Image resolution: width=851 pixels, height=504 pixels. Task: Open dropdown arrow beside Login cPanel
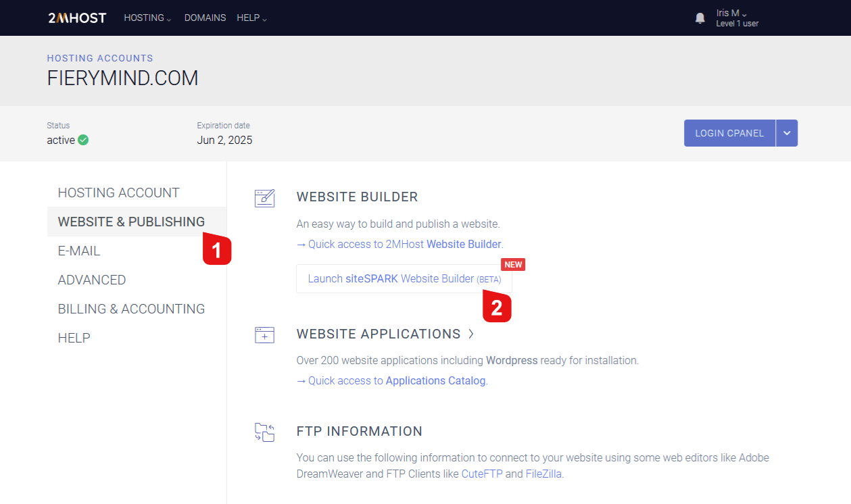(787, 133)
